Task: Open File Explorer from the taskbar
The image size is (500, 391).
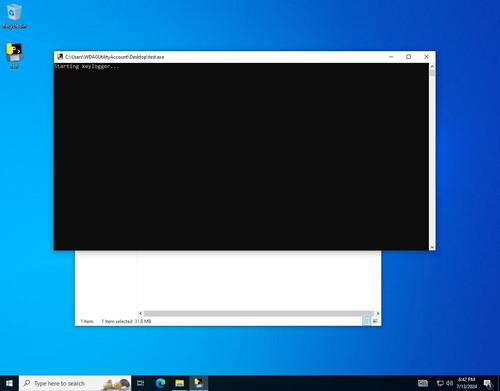Action: coord(180,383)
